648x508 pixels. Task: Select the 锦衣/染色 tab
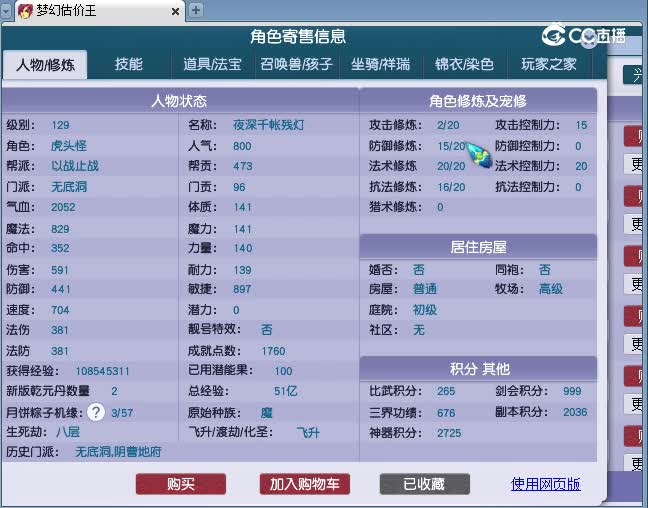(464, 64)
